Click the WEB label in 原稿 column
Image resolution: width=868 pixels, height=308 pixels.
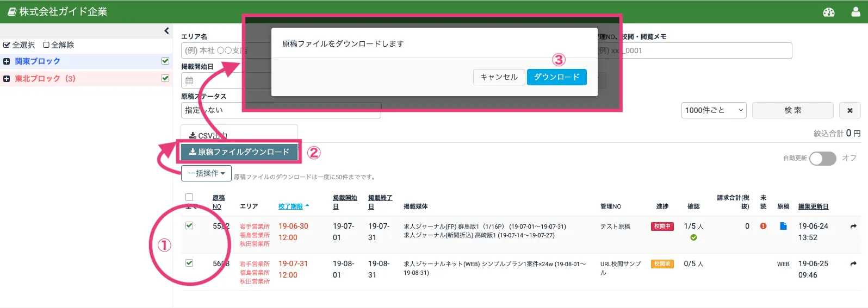tap(783, 264)
